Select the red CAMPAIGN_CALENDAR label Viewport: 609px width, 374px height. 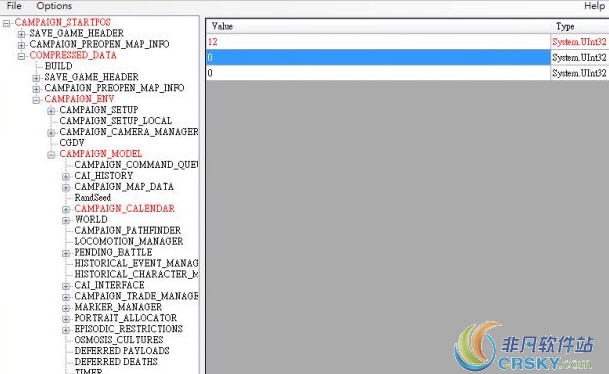click(x=124, y=209)
